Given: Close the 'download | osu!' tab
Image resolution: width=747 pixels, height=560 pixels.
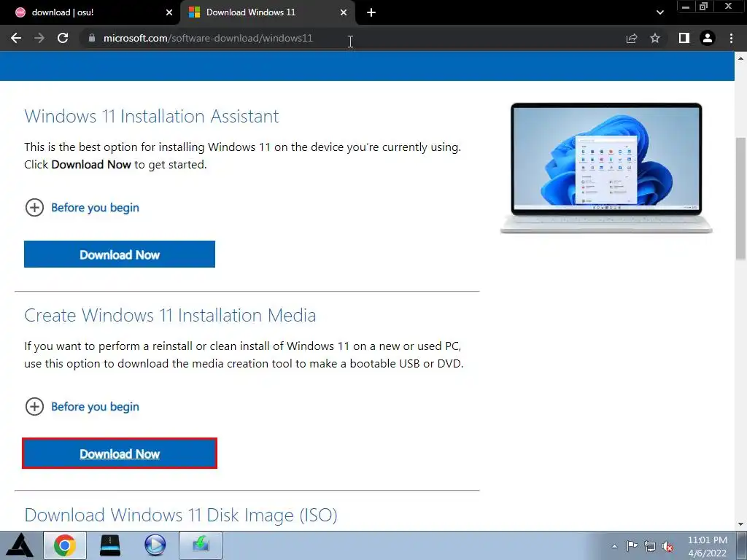Looking at the screenshot, I should click(169, 12).
